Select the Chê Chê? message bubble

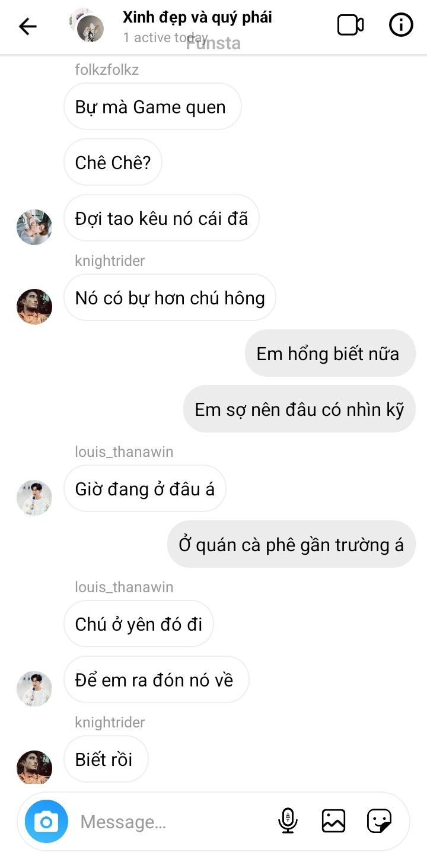tap(113, 163)
